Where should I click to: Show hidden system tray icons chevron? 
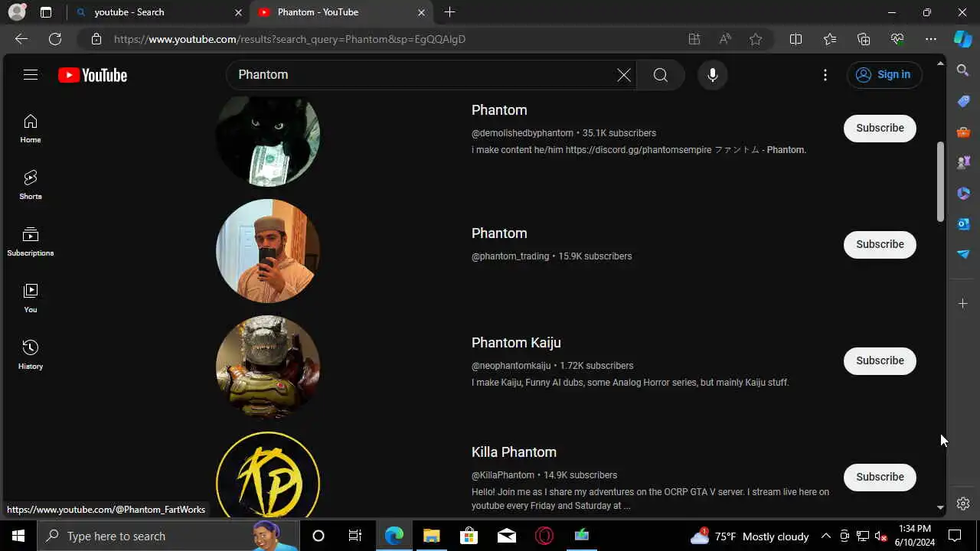pyautogui.click(x=826, y=536)
